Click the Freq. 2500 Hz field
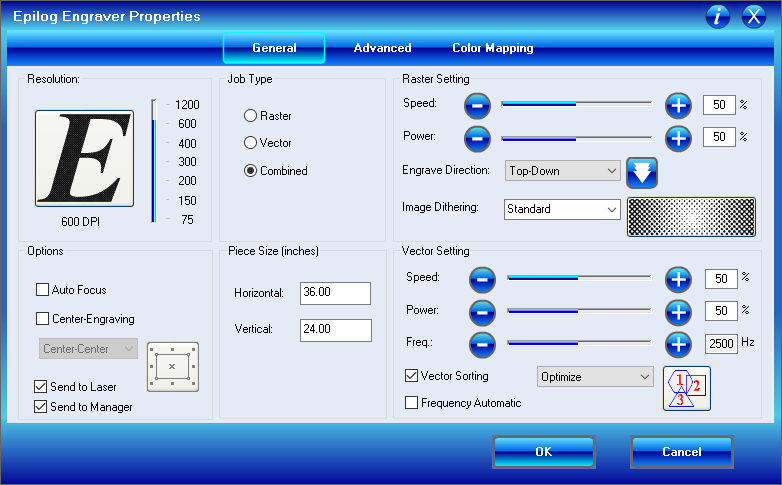The image size is (782, 485). [x=721, y=344]
